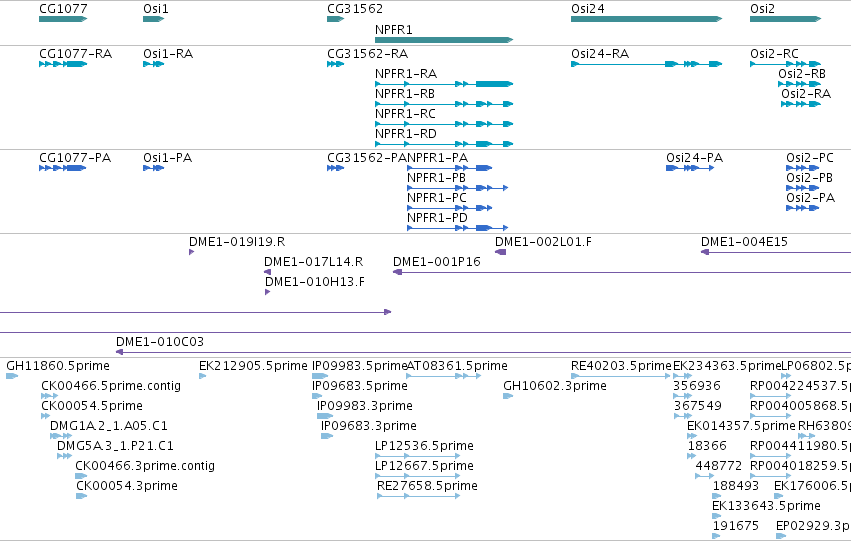The width and height of the screenshot is (851, 541).
Task: Select the CK00466.5prime.contig EST
Action: click(49, 396)
